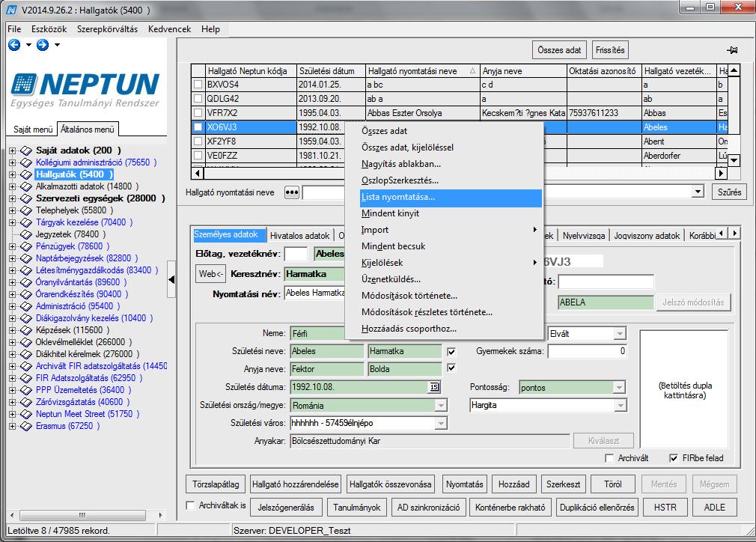Tick the checkbox on the XF2YF8 row
Screen dimensions: 756x542
click(198, 141)
